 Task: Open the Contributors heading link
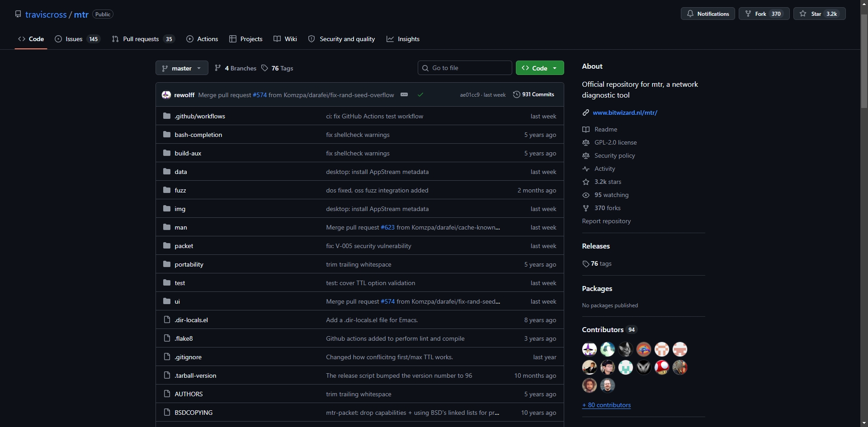click(x=609, y=330)
